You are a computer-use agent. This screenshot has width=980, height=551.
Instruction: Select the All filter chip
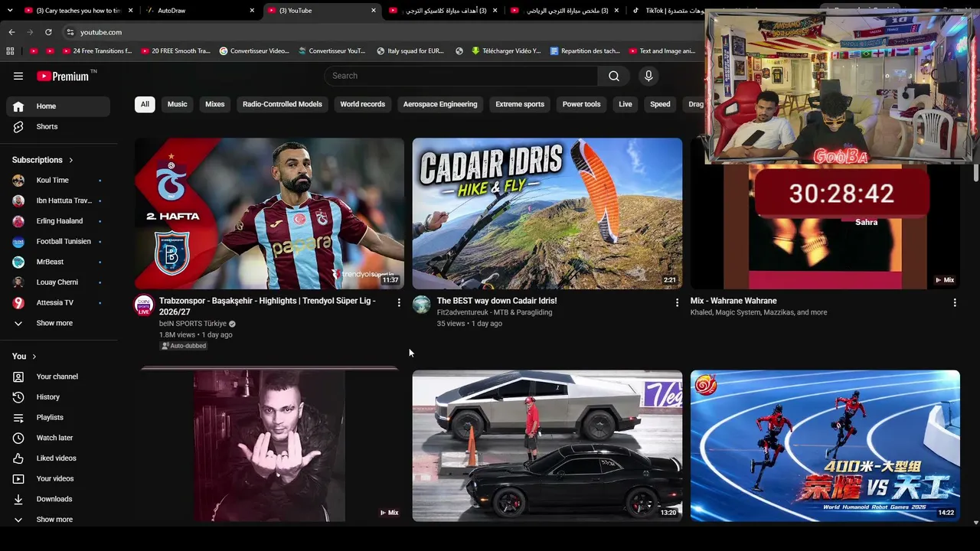[x=145, y=104]
